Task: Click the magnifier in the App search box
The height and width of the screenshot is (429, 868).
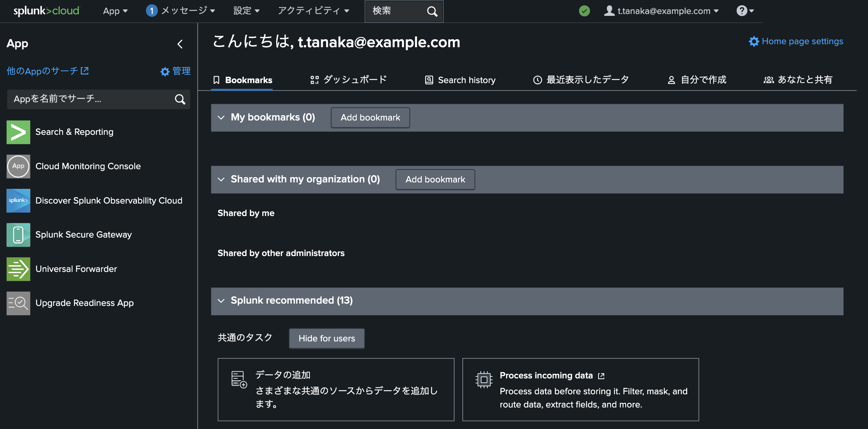Action: (180, 99)
